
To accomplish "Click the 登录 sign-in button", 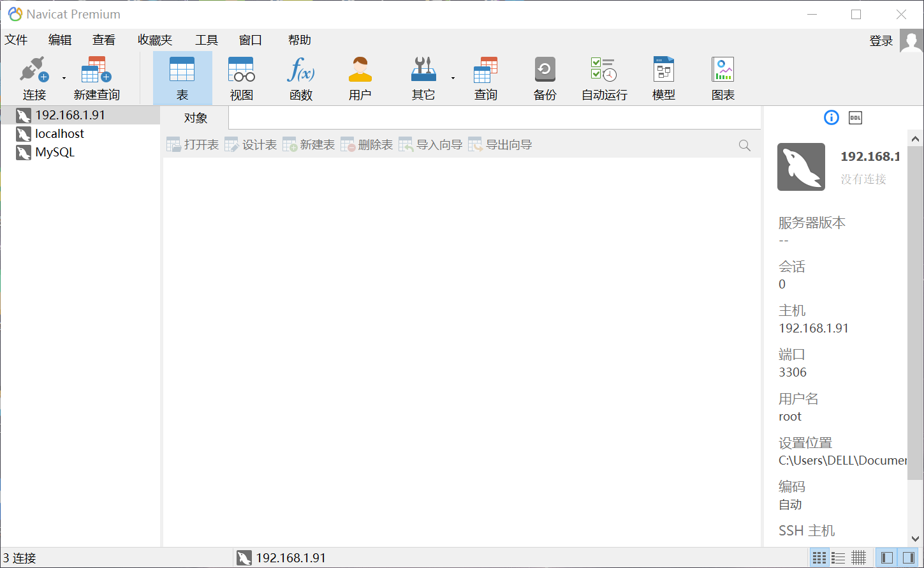I will [x=881, y=41].
